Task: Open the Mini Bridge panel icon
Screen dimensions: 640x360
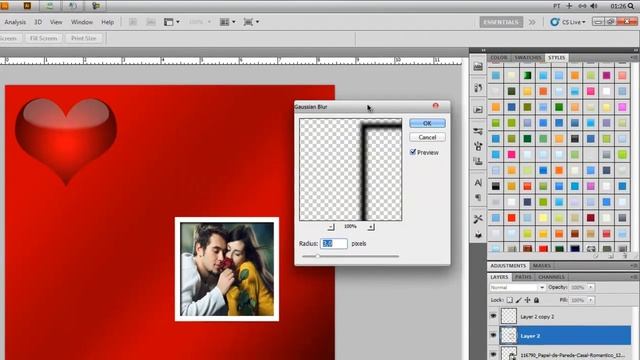Action: pyautogui.click(x=478, y=67)
